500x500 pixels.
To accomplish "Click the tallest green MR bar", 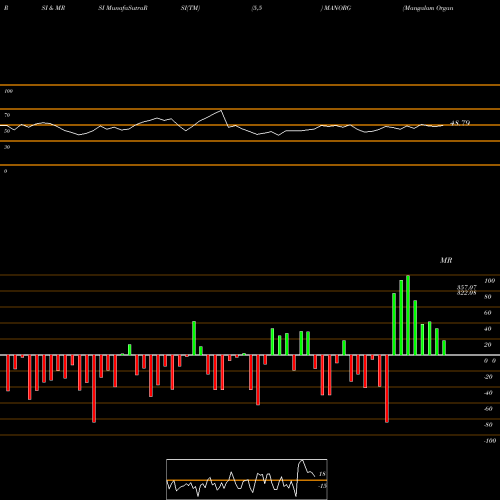I will [408, 315].
